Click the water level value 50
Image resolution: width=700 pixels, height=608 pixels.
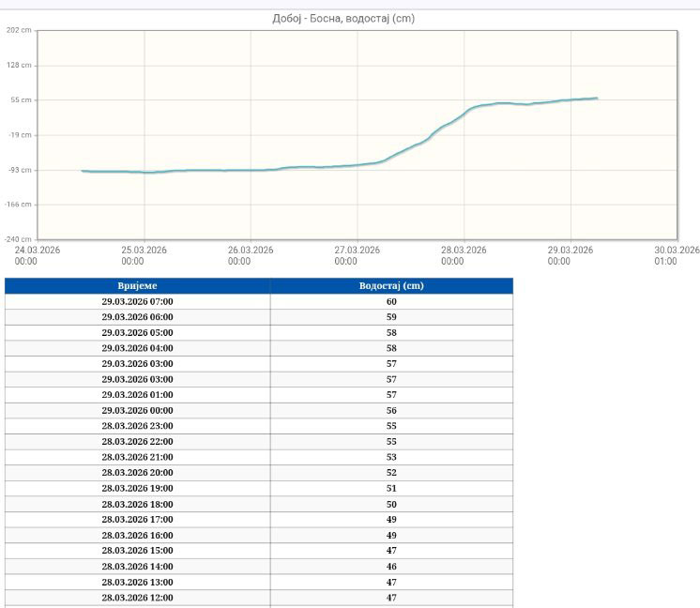click(x=391, y=504)
